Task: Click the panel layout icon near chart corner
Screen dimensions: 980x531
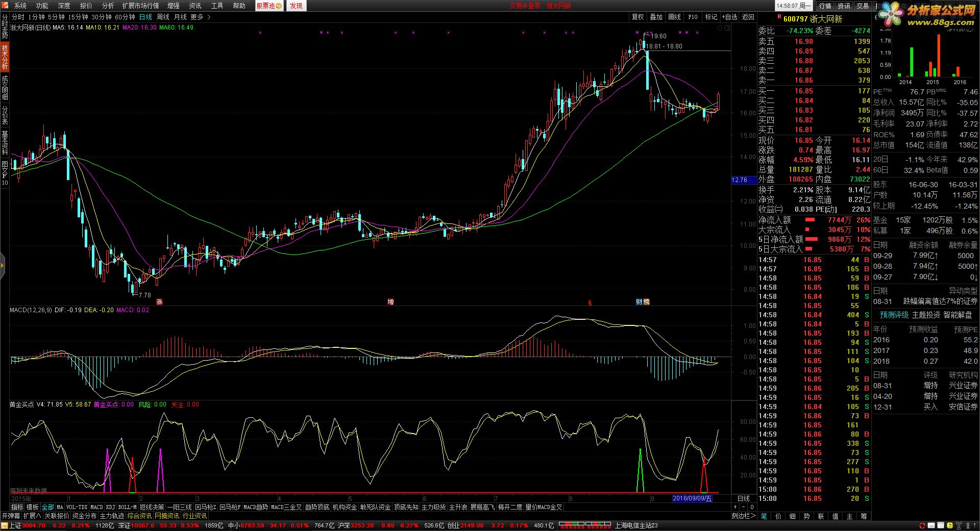Action: pos(727,28)
